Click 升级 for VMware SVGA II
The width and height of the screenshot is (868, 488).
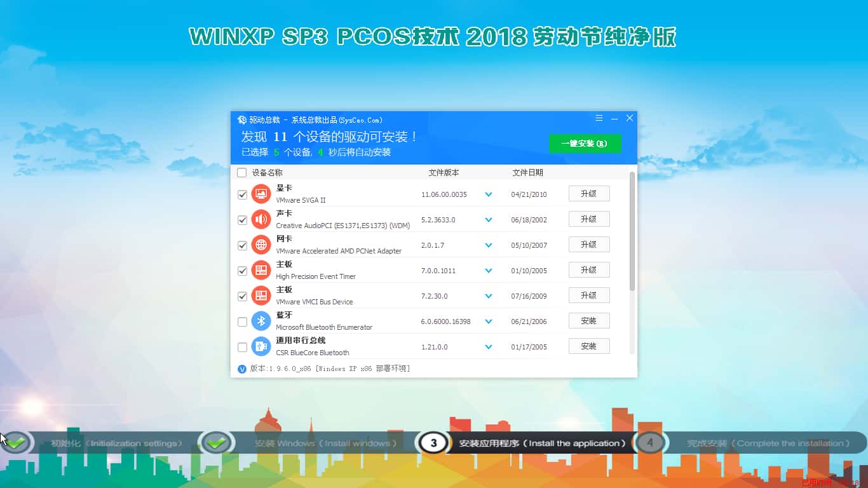[589, 194]
